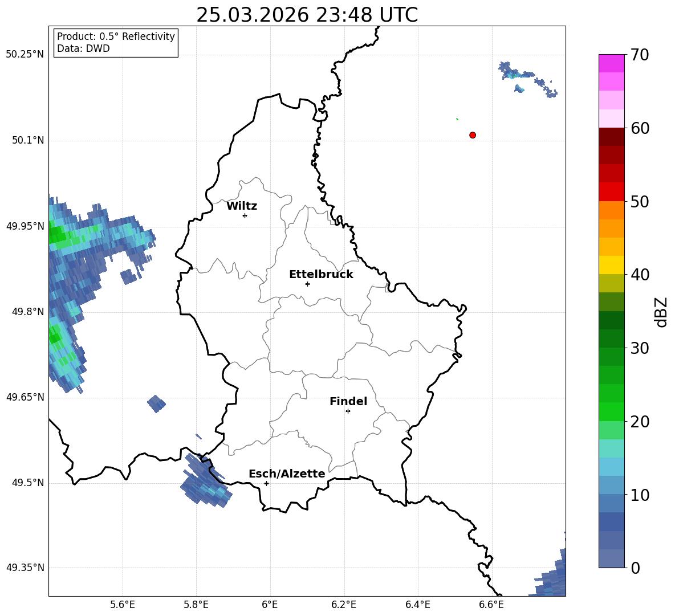The height and width of the screenshot is (616, 675).
Task: Click the orange colorbar segment below the 50 tick
Action: coord(611,210)
